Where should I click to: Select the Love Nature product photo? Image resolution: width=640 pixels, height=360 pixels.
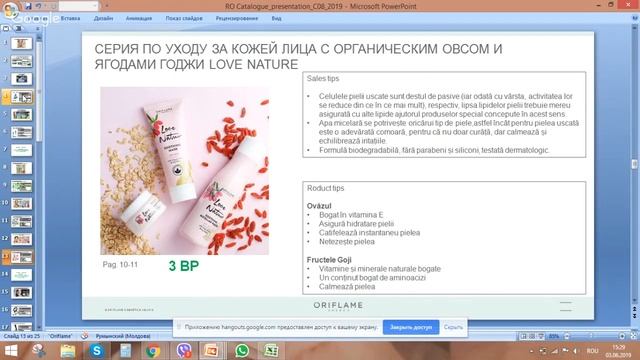click(x=184, y=171)
